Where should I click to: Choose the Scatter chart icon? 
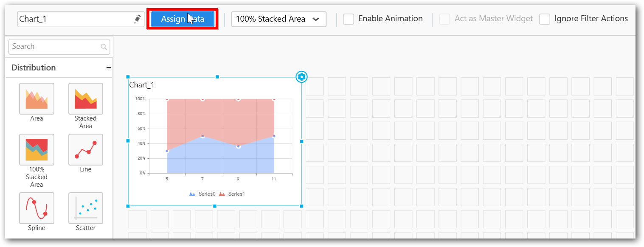pyautogui.click(x=85, y=208)
